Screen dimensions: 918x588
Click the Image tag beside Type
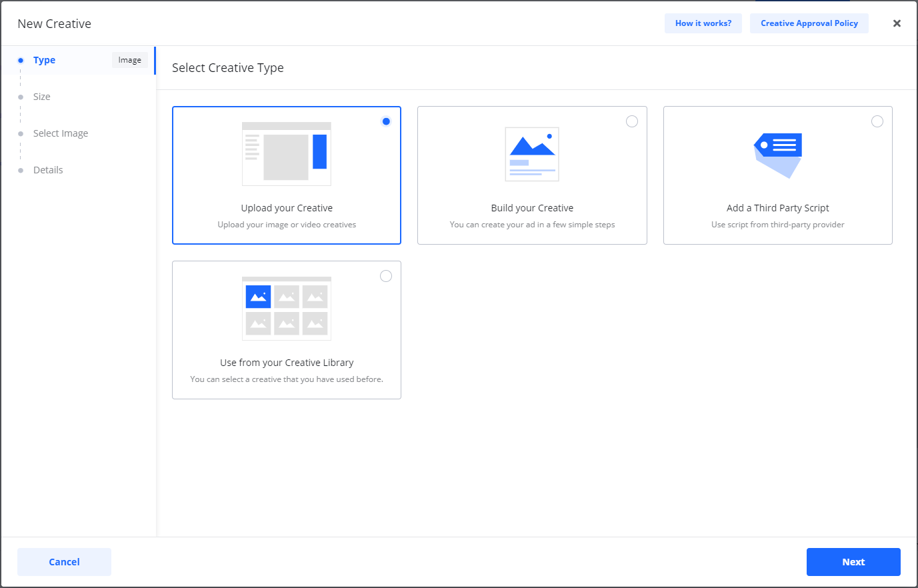click(129, 60)
